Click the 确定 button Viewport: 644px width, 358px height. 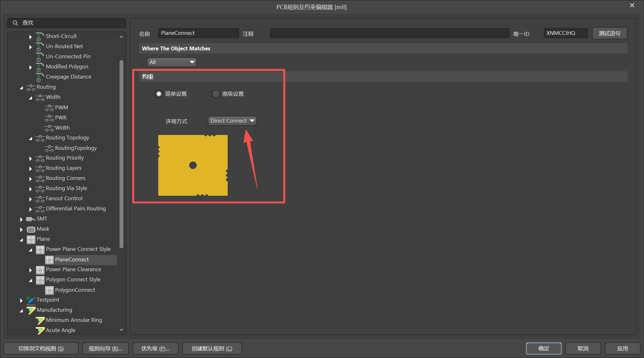[x=543, y=348]
